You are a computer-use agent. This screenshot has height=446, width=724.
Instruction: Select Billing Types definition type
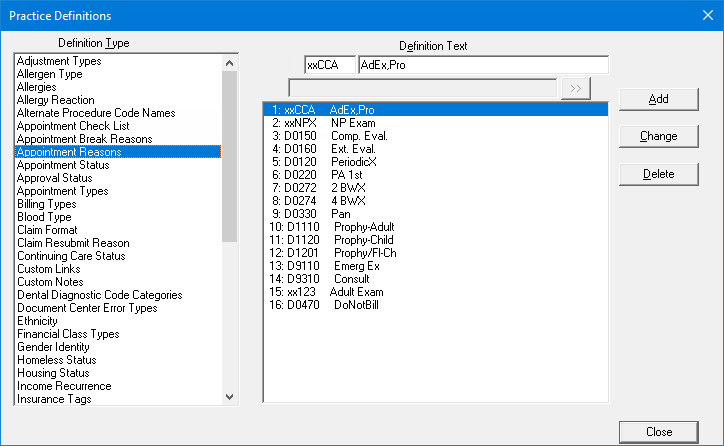click(x=118, y=204)
